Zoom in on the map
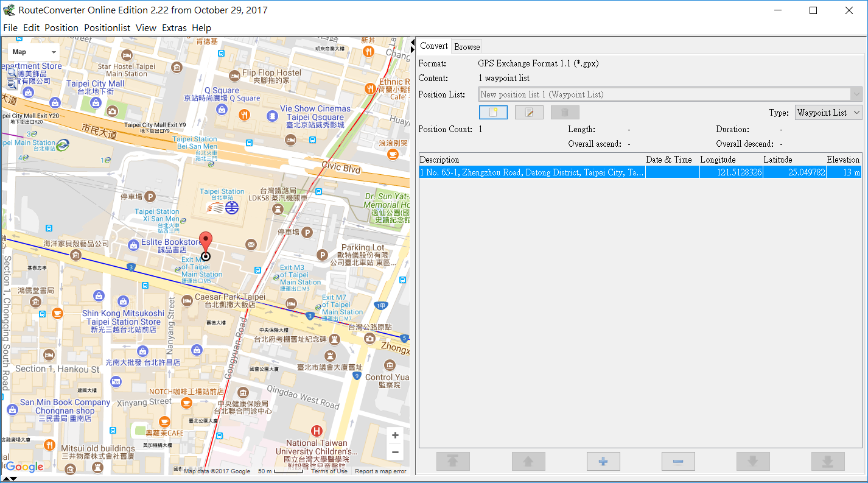This screenshot has width=868, height=483. 395,435
